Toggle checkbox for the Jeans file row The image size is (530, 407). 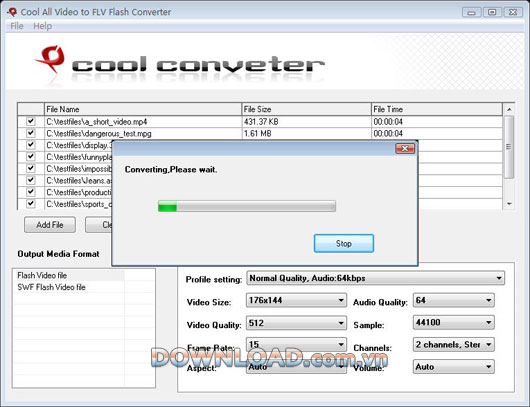click(x=31, y=180)
